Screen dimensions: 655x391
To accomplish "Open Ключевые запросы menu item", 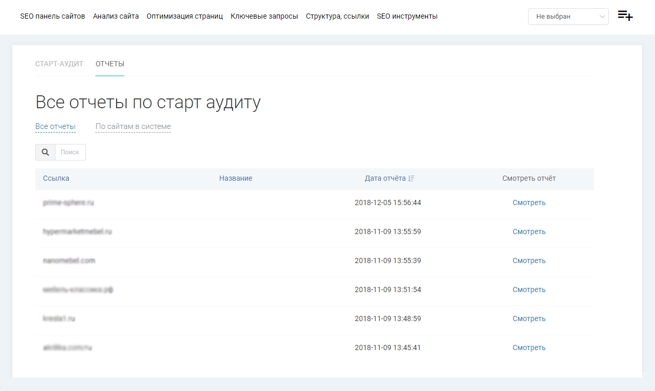I will (264, 16).
